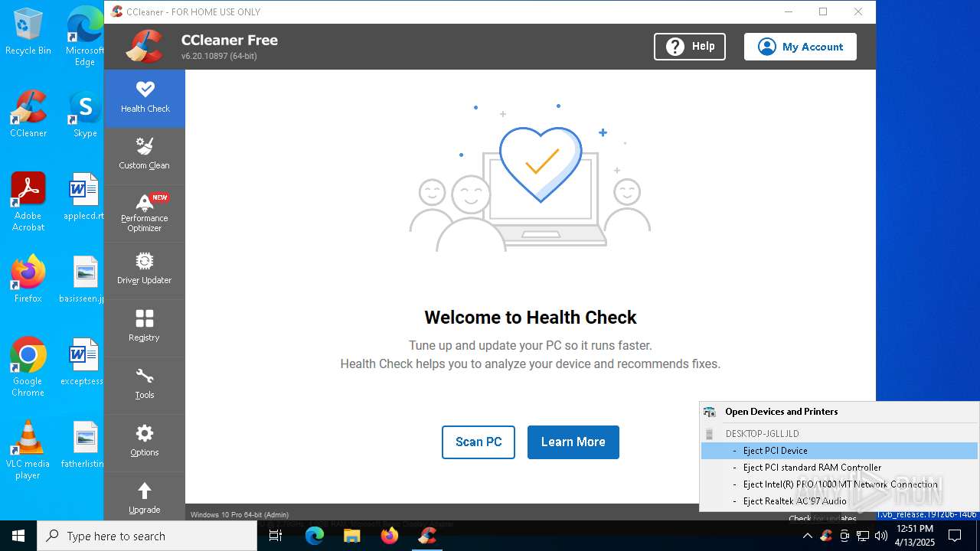Select the VLC media player shortcut

(x=28, y=450)
